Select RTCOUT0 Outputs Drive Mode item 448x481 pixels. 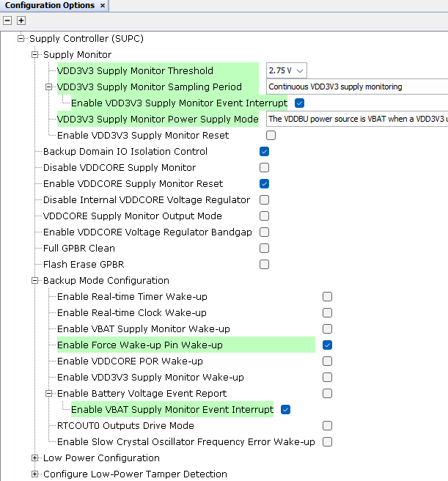click(125, 425)
